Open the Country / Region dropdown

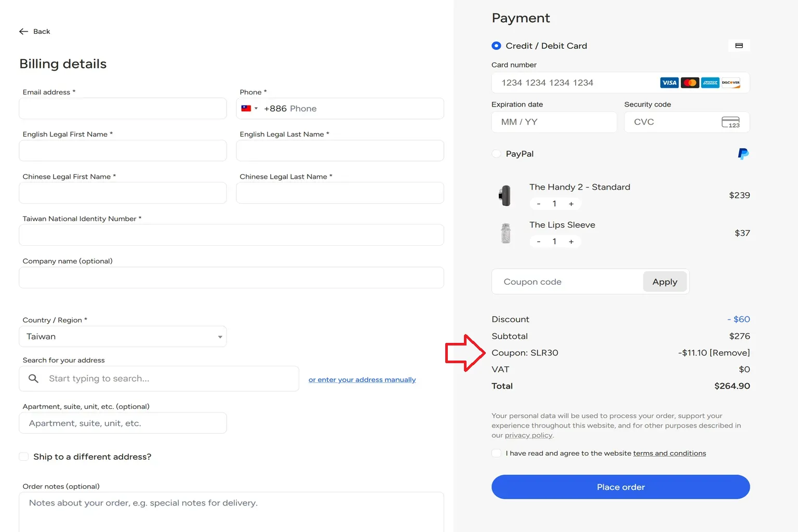pos(123,337)
